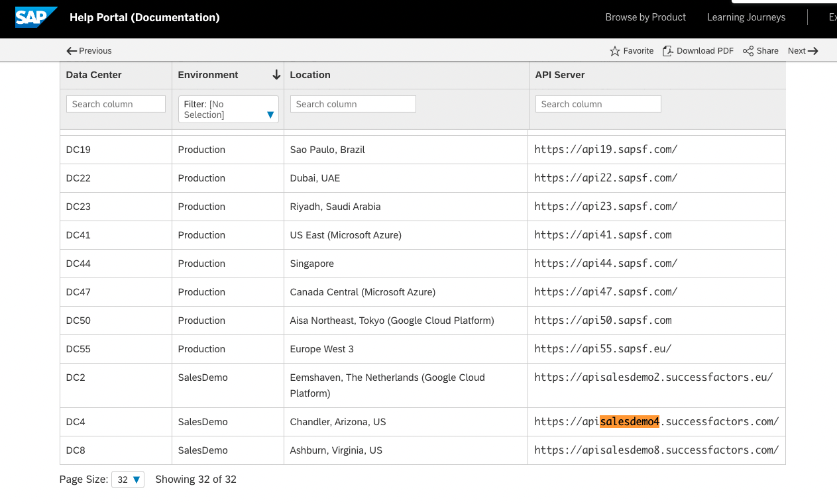Click the API Server search field
The image size is (837, 504).
[x=598, y=104]
